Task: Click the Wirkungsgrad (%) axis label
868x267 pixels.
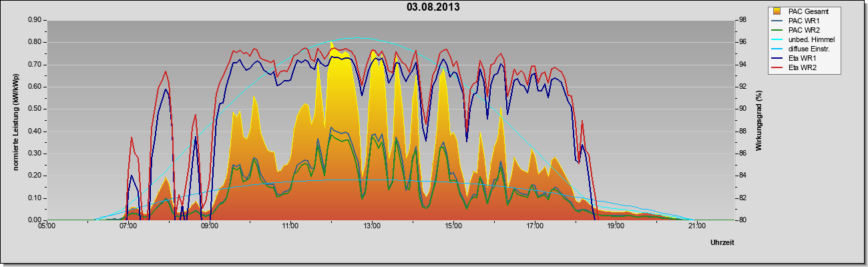Action: coord(759,120)
